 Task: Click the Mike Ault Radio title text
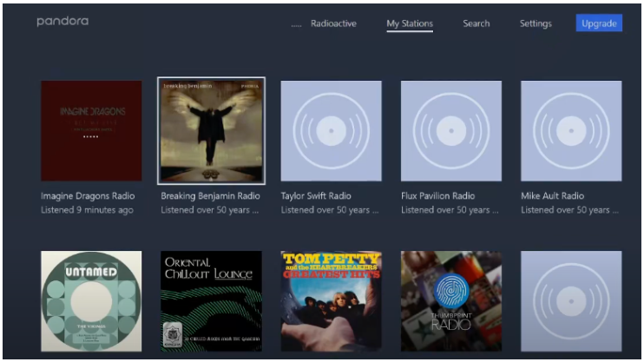point(552,196)
